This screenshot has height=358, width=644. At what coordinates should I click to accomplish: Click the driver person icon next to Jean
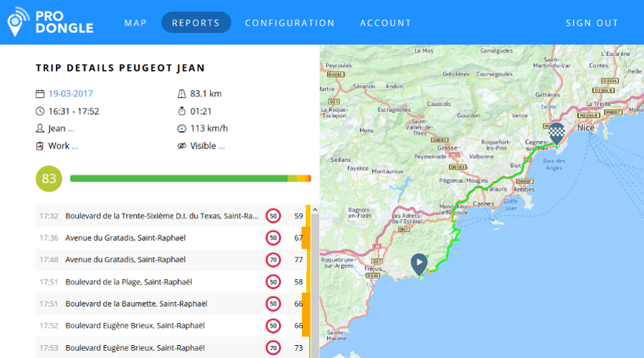(x=40, y=129)
